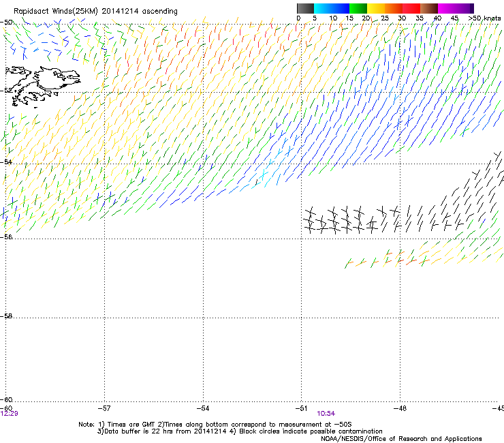The image size is (504, 443).
Task: Click the -58 latitude axis label
Action: pyautogui.click(x=6, y=316)
